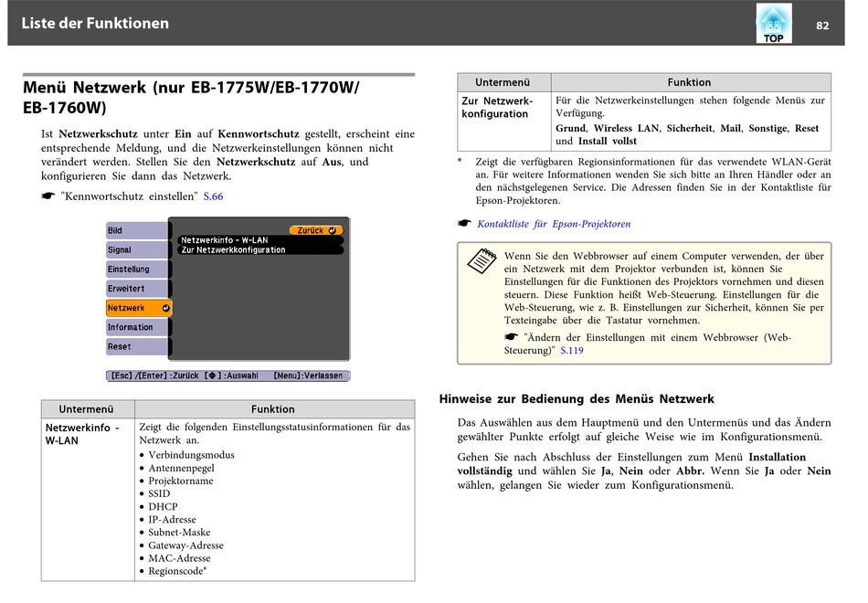The height and width of the screenshot is (603, 868).
Task: Select the Erweitert menu tab
Action: (x=137, y=289)
